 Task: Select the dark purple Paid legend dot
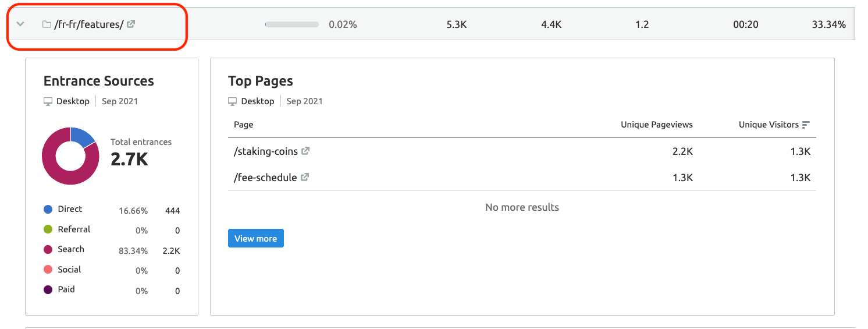coord(48,289)
